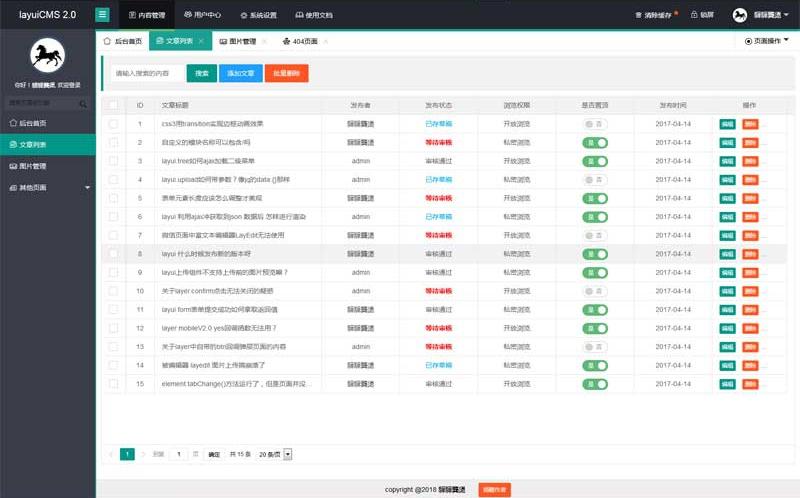Click the orange delete button for row 3
Image resolution: width=800 pixels, height=498 pixels.
click(x=750, y=161)
